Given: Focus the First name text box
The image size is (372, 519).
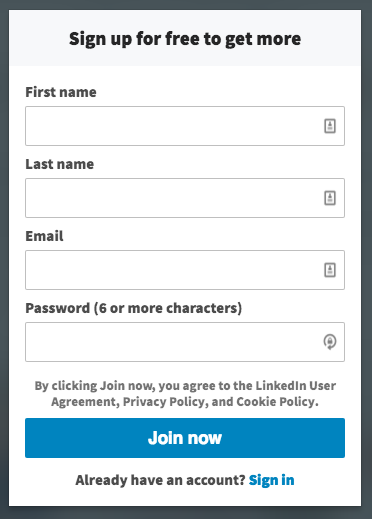Looking at the screenshot, I should pos(185,126).
